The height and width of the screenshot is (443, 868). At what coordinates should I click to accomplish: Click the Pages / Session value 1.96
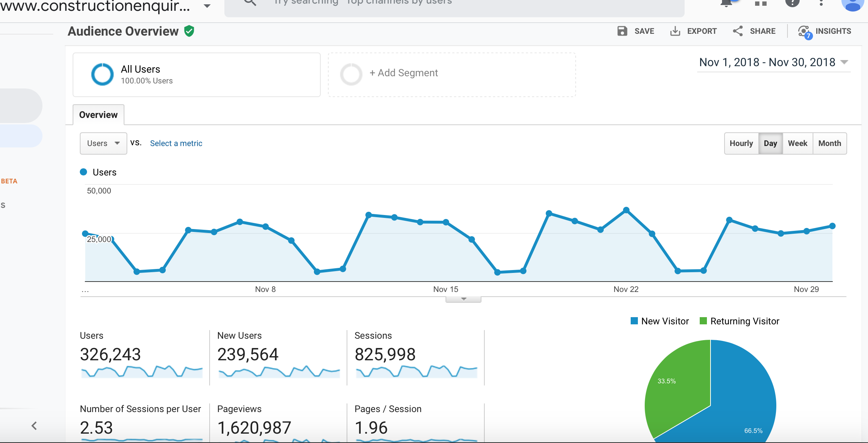[371, 428]
